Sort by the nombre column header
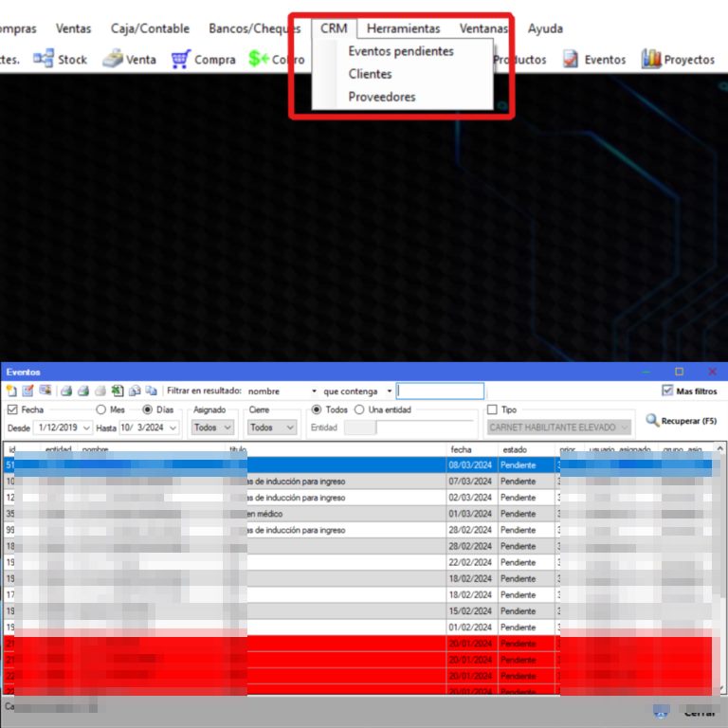This screenshot has width=728, height=728. (x=152, y=449)
